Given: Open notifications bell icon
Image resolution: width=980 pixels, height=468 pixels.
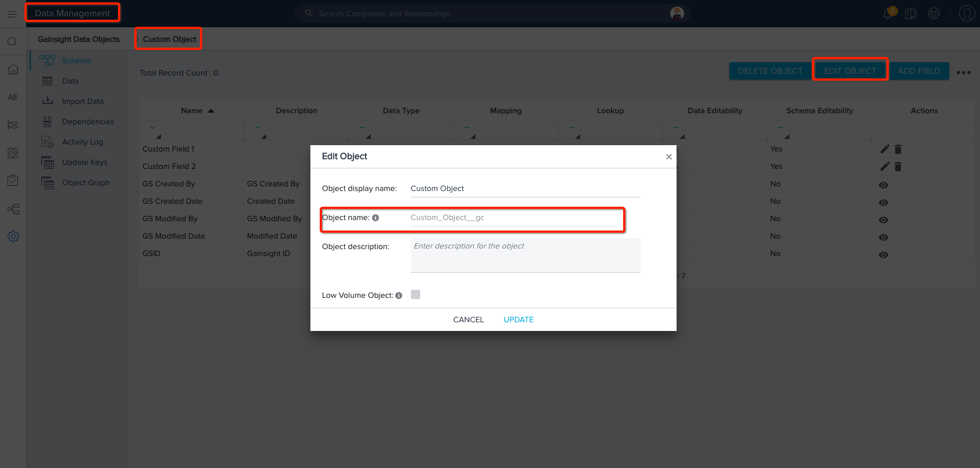Looking at the screenshot, I should tap(888, 13).
